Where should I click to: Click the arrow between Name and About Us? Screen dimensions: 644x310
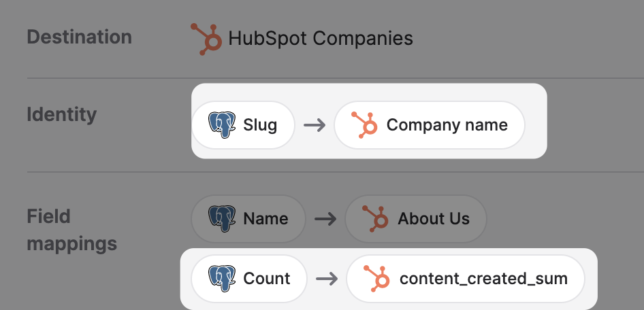[325, 219]
